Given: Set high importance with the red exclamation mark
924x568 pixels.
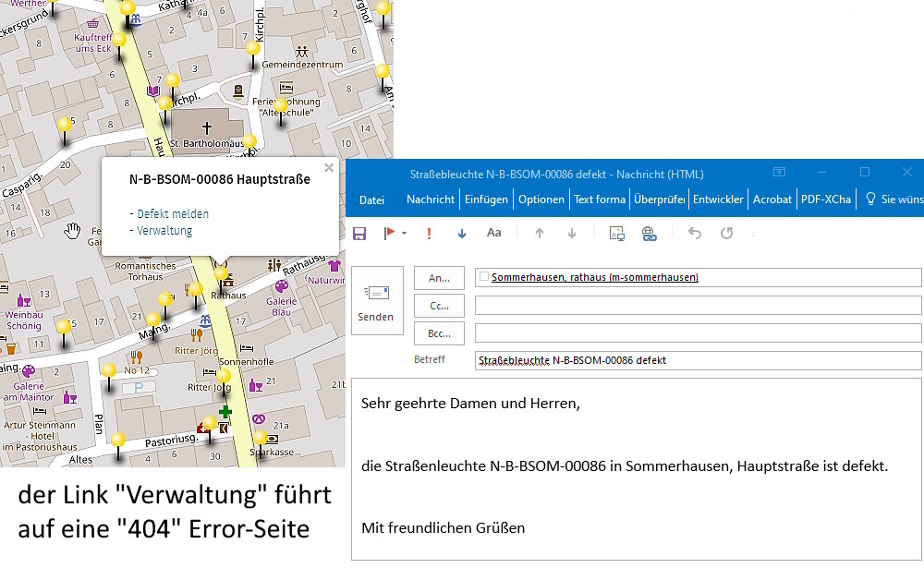Looking at the screenshot, I should coord(430,233).
